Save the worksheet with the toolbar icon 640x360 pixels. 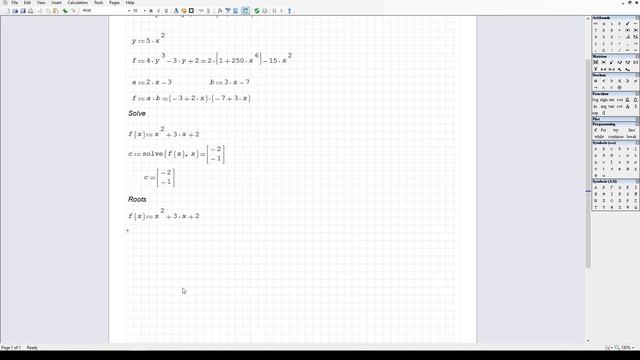(x=23, y=11)
